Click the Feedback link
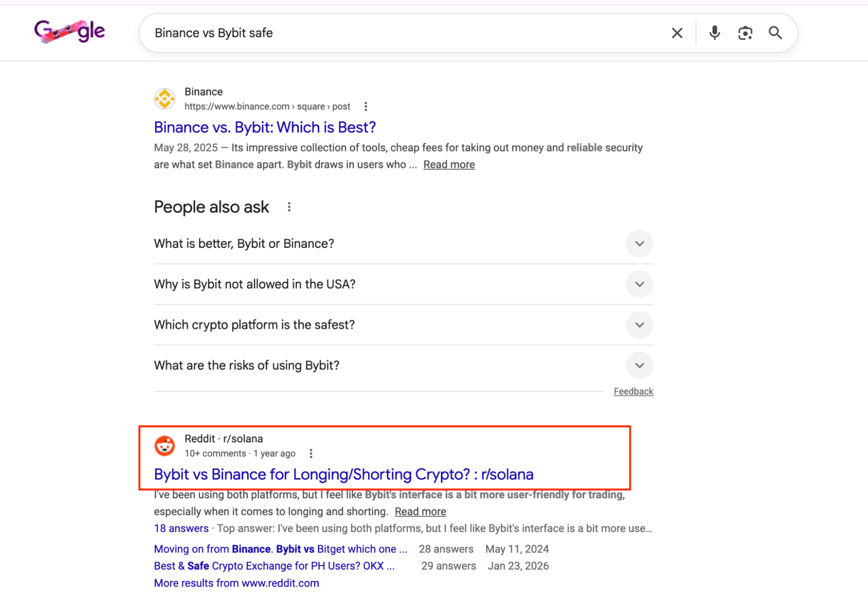 pyautogui.click(x=633, y=391)
